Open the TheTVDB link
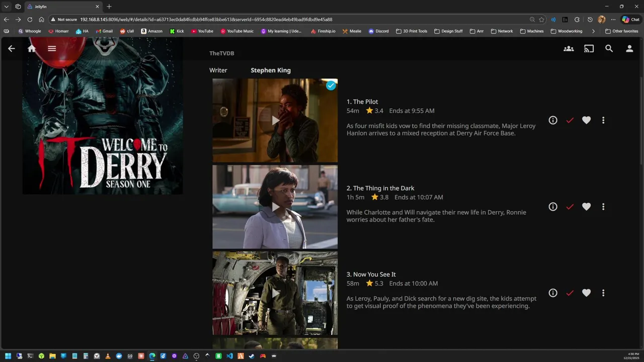The width and height of the screenshot is (644, 362). [x=222, y=53]
